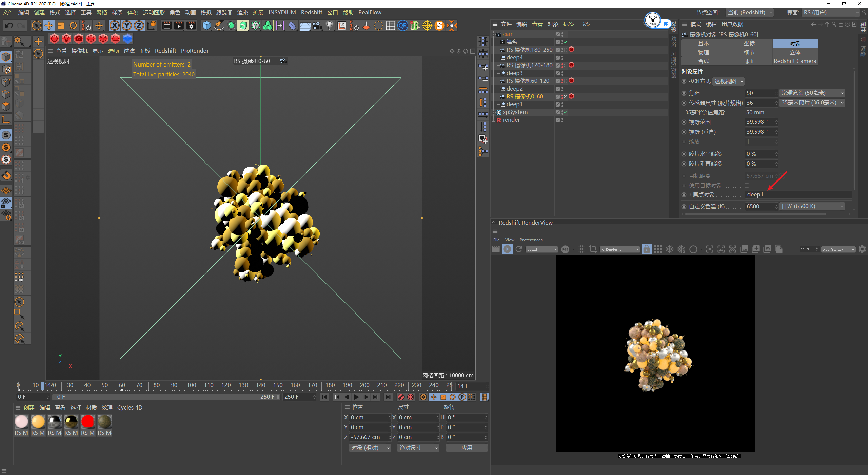The image size is (868, 475).
Task: Open Edit Render Settings from the toolbar
Action: point(191,25)
